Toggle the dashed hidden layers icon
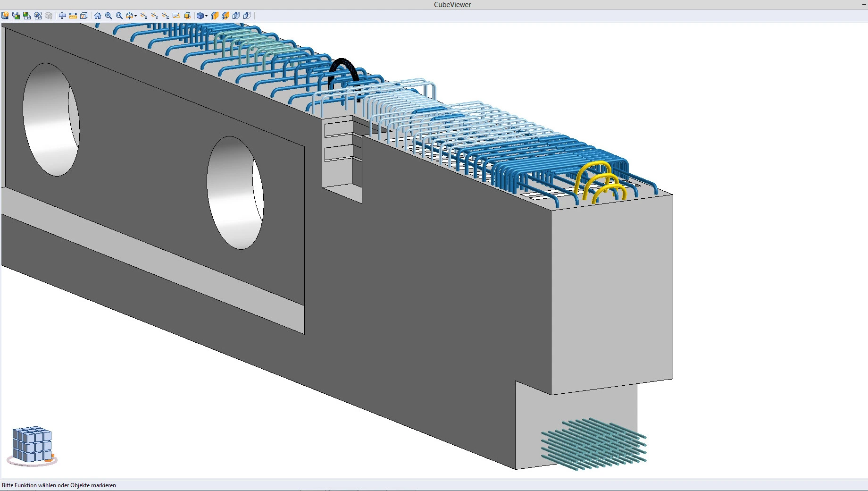 pyautogui.click(x=247, y=16)
